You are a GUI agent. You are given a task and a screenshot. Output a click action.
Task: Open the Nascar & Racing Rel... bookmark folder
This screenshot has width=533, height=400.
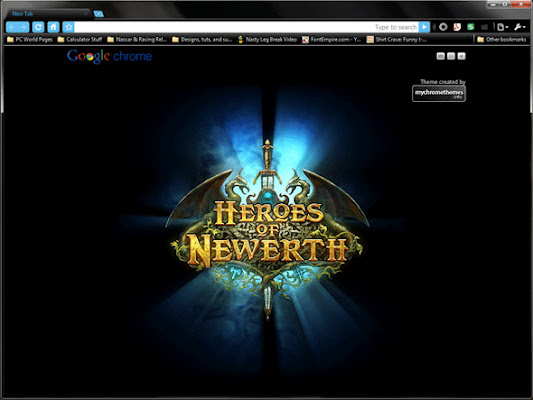pyautogui.click(x=137, y=39)
